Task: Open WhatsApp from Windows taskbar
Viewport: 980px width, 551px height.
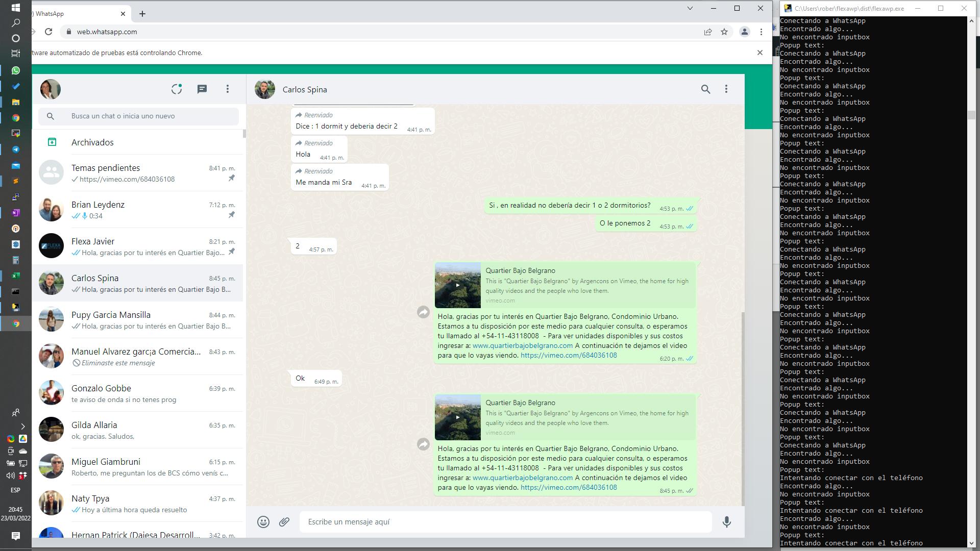Action: [x=16, y=70]
